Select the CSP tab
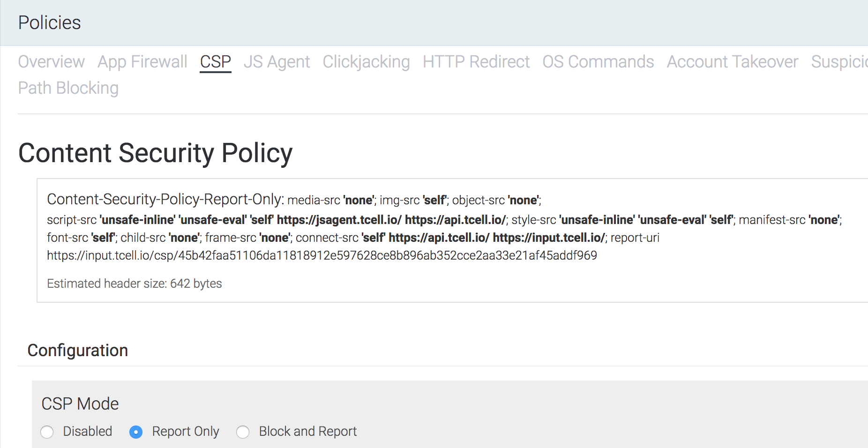The height and width of the screenshot is (448, 868). pos(215,62)
